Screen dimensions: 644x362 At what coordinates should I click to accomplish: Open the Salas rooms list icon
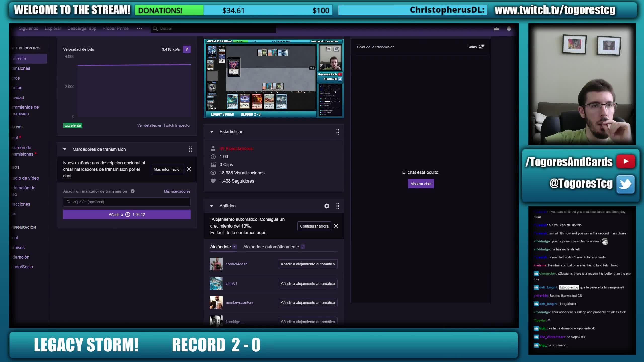481,47
